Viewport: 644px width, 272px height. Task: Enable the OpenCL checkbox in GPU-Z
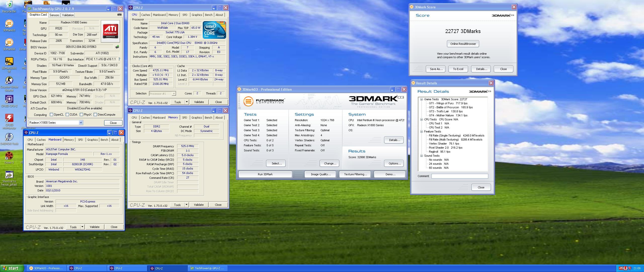52,115
